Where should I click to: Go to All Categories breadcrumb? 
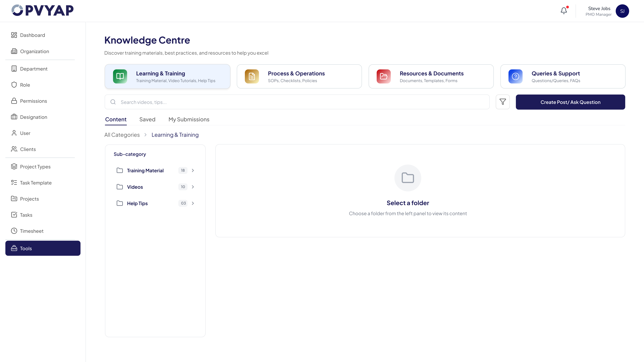(122, 135)
